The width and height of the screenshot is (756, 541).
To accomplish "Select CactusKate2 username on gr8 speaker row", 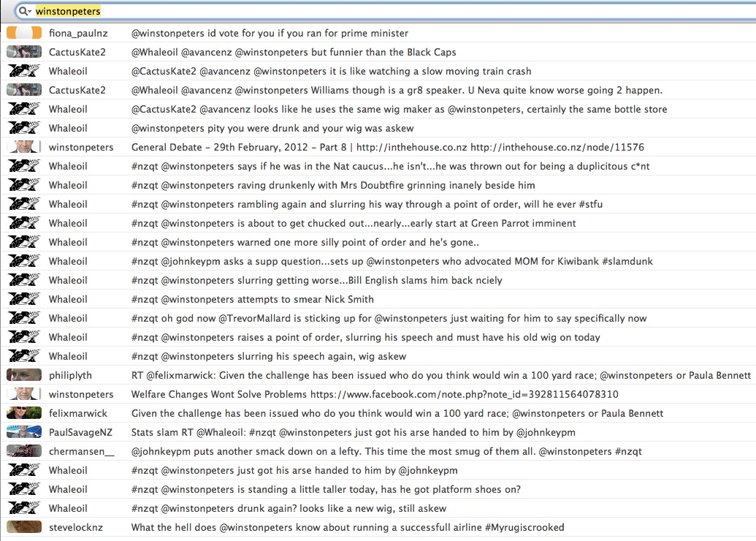I will 77,90.
